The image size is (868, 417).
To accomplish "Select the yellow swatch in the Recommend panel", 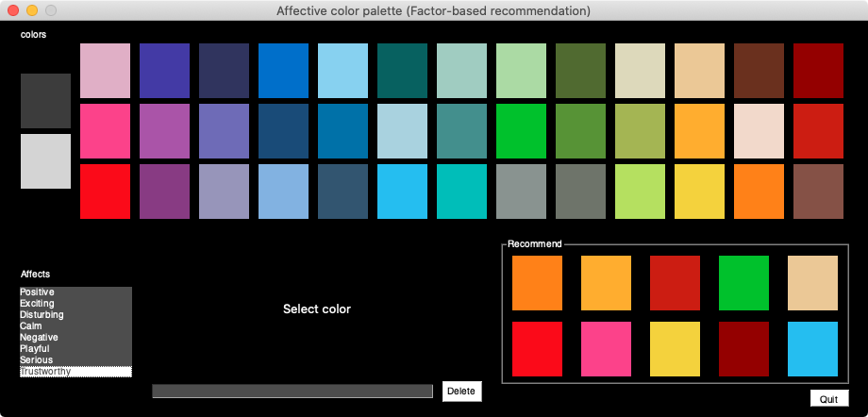I will pos(675,349).
